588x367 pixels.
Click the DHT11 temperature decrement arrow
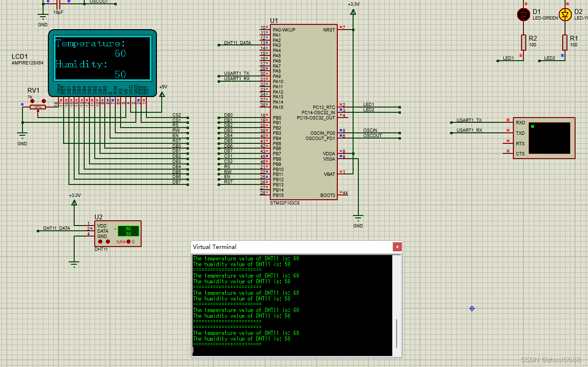pos(100,241)
